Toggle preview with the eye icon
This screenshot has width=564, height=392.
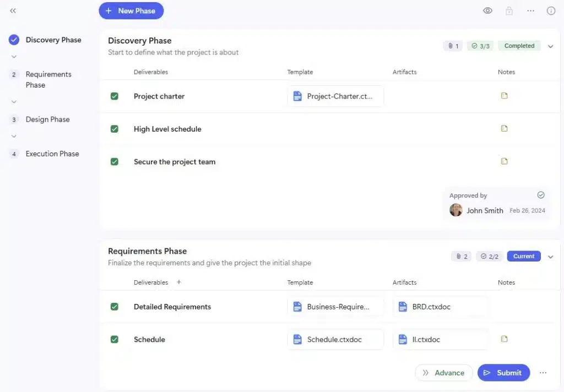coord(487,10)
